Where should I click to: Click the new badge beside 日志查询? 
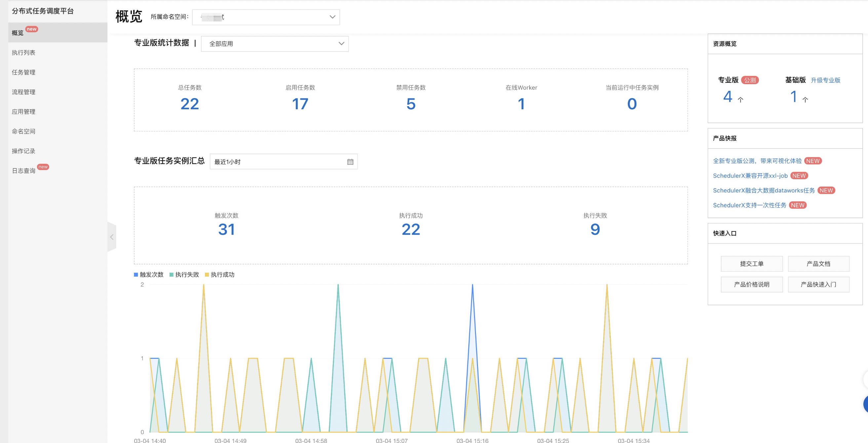click(x=43, y=167)
